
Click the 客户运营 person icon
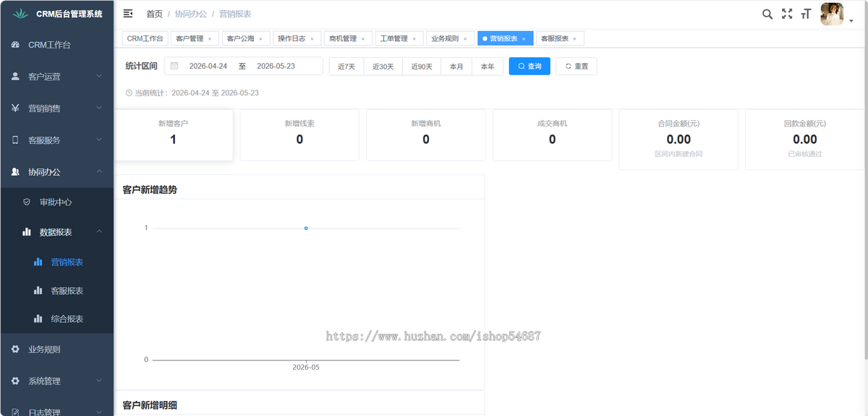click(15, 76)
